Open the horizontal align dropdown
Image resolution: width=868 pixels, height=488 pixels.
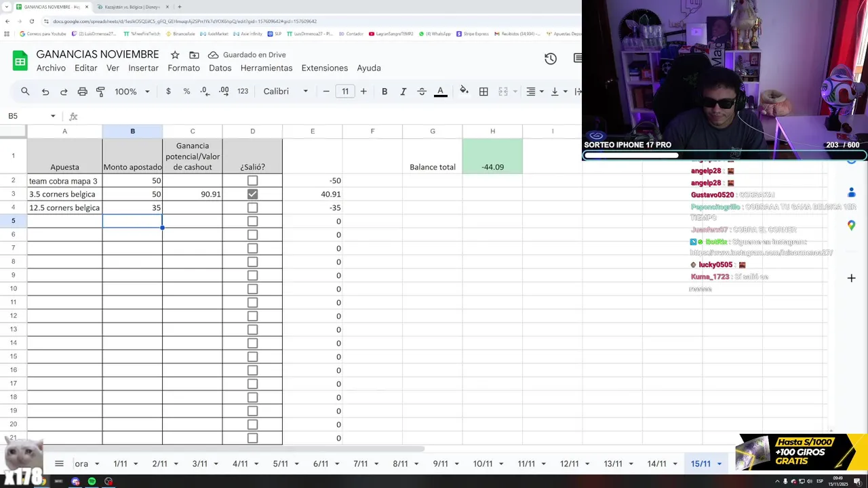[535, 91]
